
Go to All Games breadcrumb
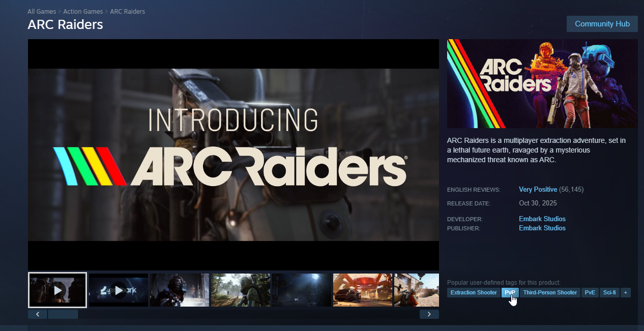[x=42, y=11]
